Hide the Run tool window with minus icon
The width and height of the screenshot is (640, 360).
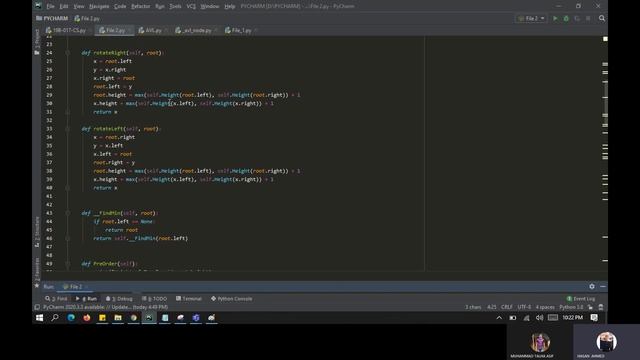[x=603, y=287]
